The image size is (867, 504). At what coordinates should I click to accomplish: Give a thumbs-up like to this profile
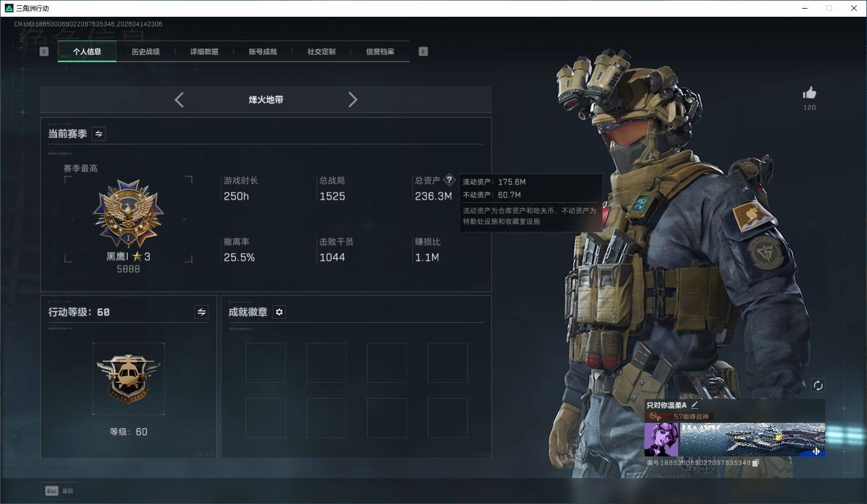(810, 93)
